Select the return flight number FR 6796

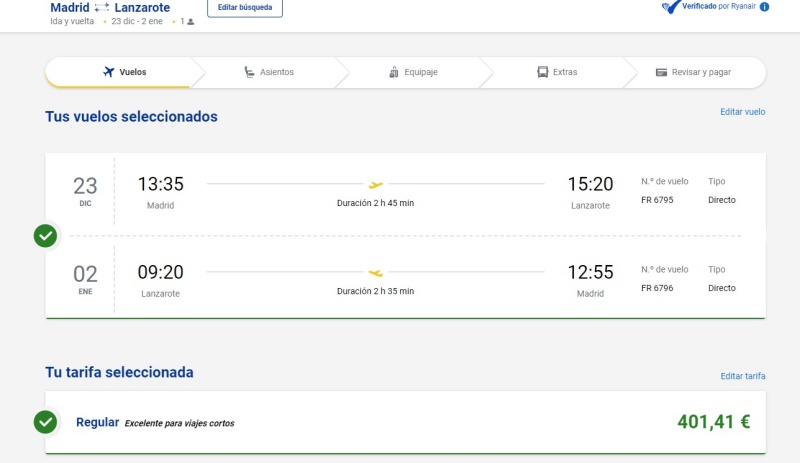657,288
